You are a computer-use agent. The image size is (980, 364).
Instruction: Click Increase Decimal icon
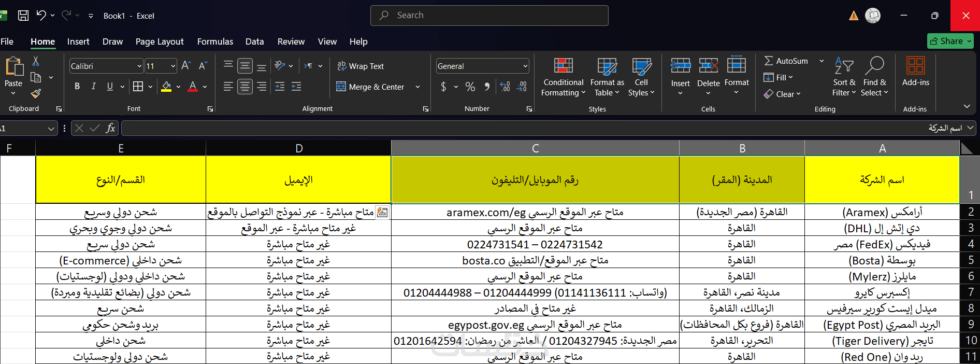pyautogui.click(x=505, y=87)
